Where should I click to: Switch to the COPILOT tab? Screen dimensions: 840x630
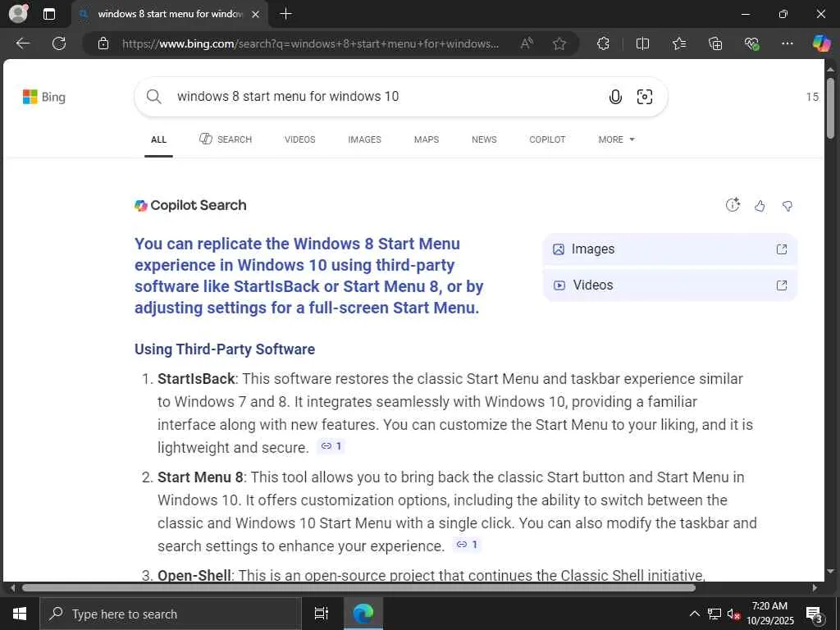pos(547,139)
